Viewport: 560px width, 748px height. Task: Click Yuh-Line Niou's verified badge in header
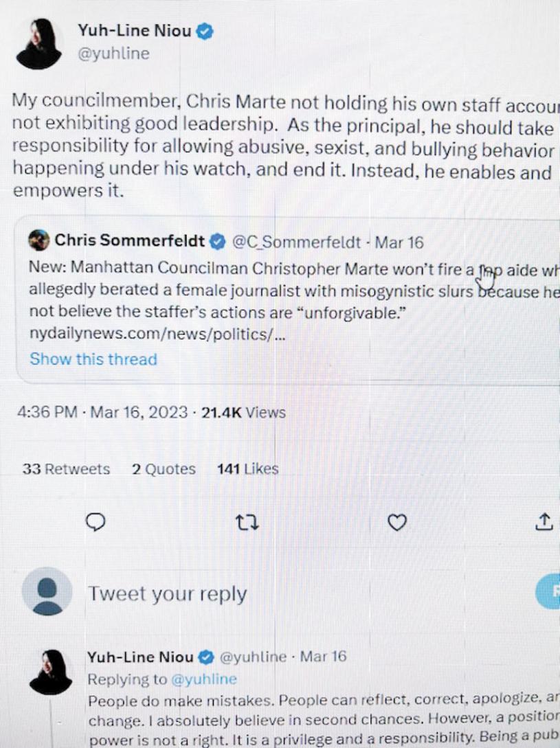(x=205, y=31)
